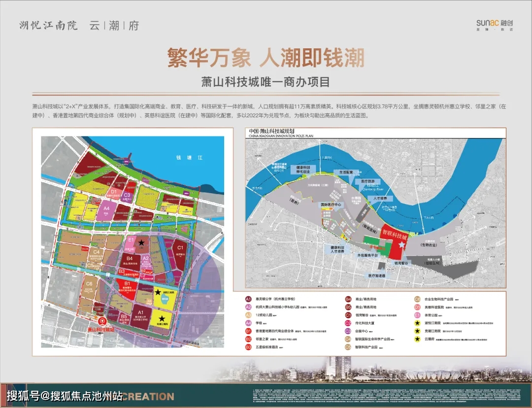This screenshot has height=408, width=532.
Task: Click the C2 legend circle for 传化科创大厦
Action: 348,323
